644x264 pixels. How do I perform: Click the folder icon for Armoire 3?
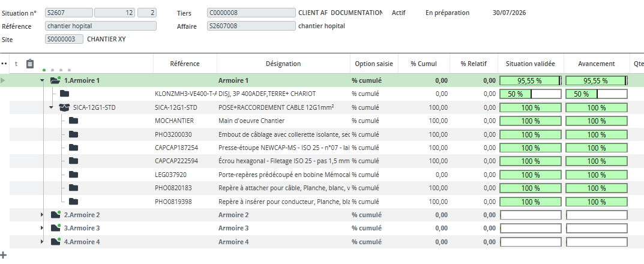(x=55, y=228)
